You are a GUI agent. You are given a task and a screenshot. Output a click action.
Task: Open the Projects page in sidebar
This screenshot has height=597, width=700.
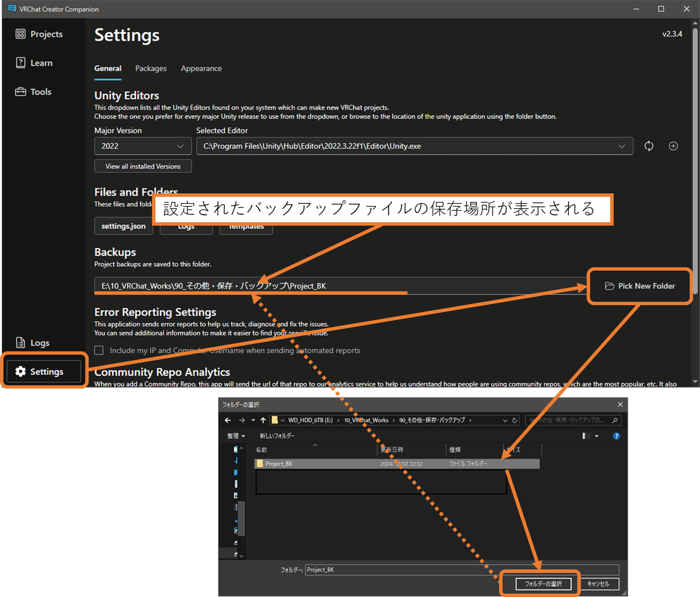pyautogui.click(x=39, y=34)
